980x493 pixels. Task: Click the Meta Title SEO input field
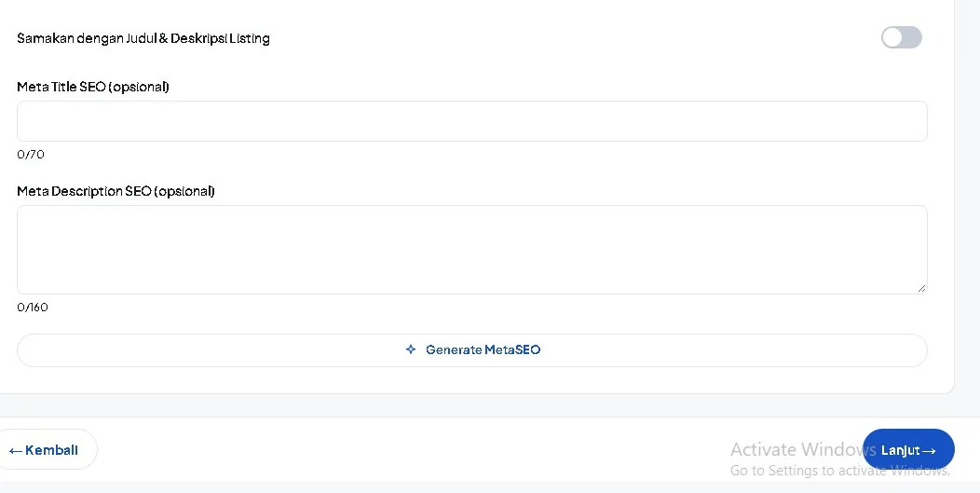(472, 121)
